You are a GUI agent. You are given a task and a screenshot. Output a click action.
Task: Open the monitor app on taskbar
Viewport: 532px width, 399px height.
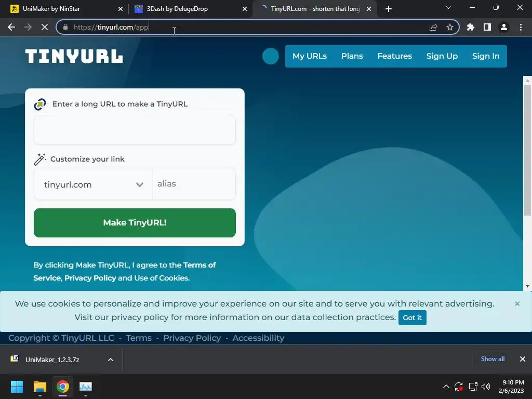[86, 387]
